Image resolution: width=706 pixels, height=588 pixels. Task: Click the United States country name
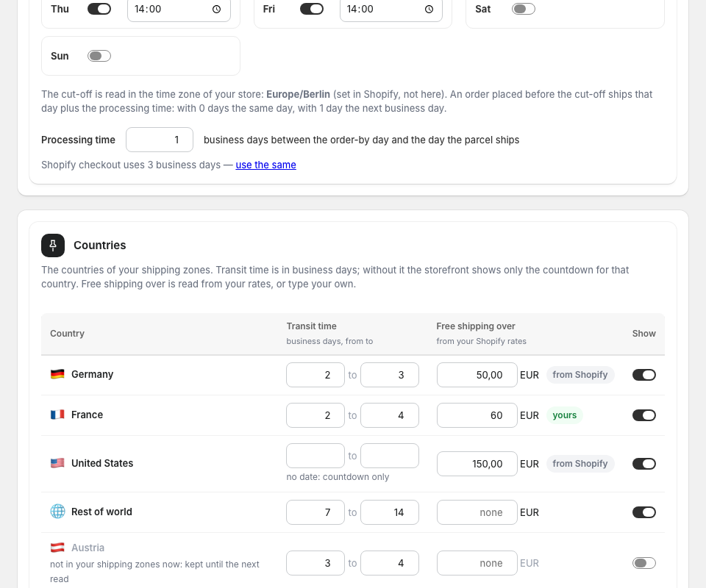102,463
